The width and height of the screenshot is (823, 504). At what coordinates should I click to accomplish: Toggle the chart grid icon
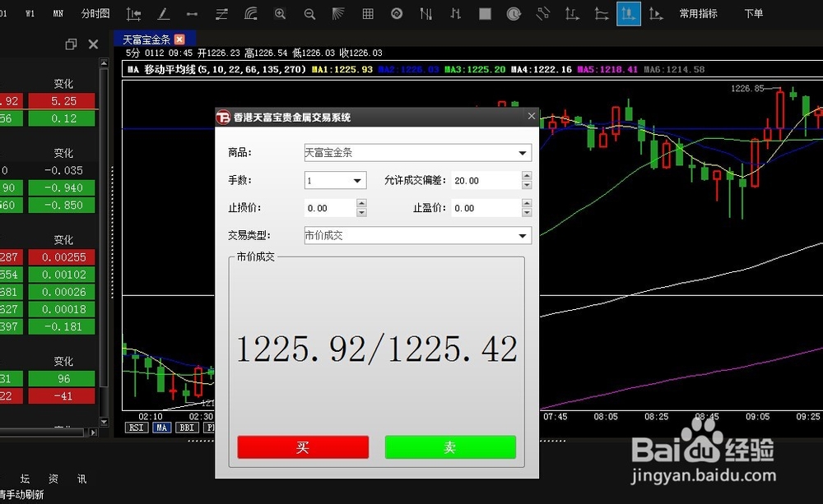(368, 14)
